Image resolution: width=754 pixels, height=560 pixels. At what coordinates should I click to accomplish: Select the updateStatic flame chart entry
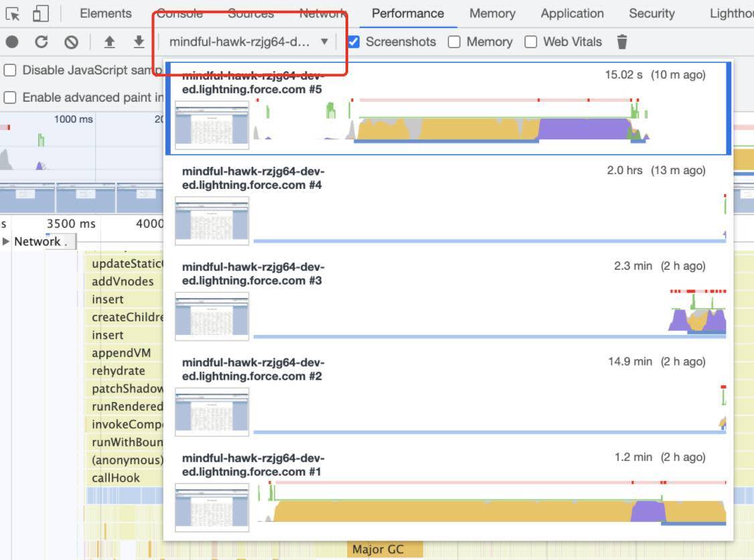(125, 264)
